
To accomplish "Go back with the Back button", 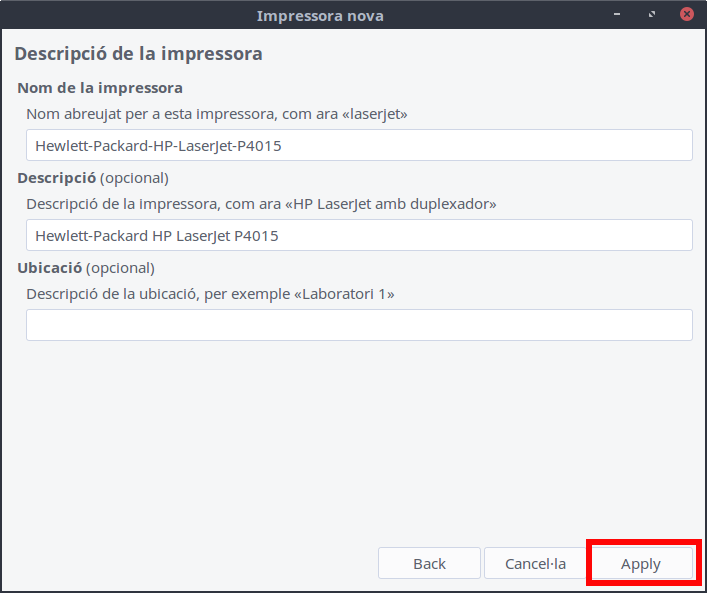I will pyautogui.click(x=429, y=563).
